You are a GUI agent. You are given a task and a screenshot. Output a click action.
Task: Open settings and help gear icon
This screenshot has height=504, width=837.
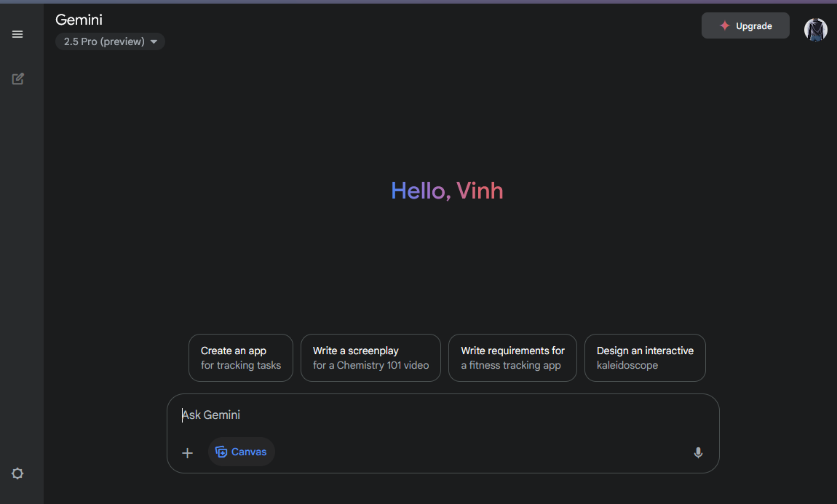tap(17, 473)
